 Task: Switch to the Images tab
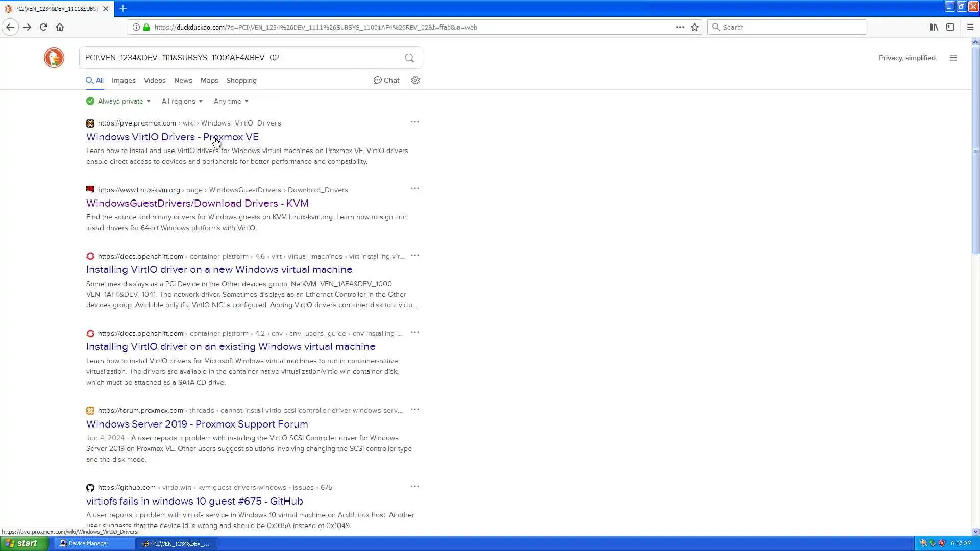pyautogui.click(x=124, y=80)
